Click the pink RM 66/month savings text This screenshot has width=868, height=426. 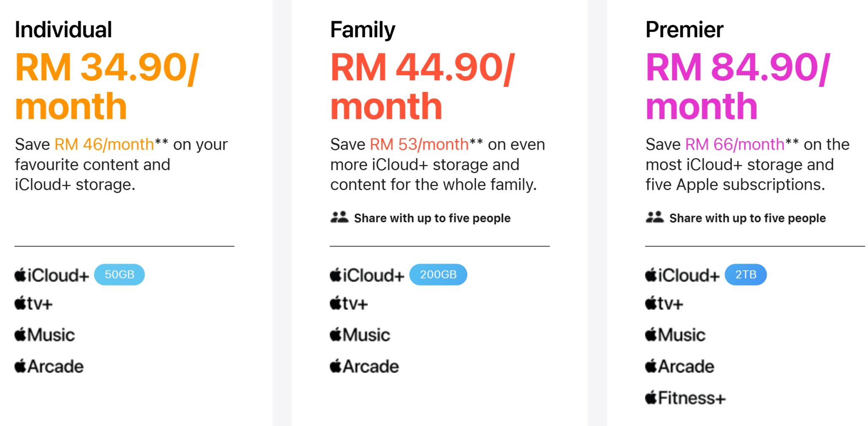(x=734, y=145)
